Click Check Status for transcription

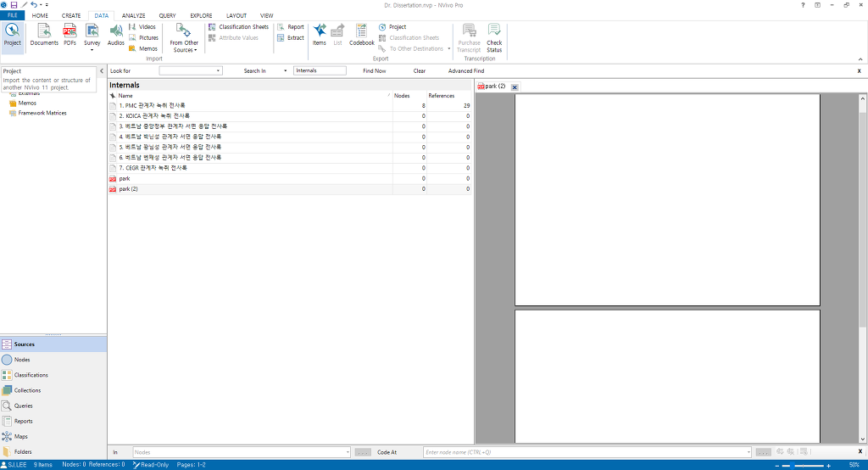pos(494,37)
